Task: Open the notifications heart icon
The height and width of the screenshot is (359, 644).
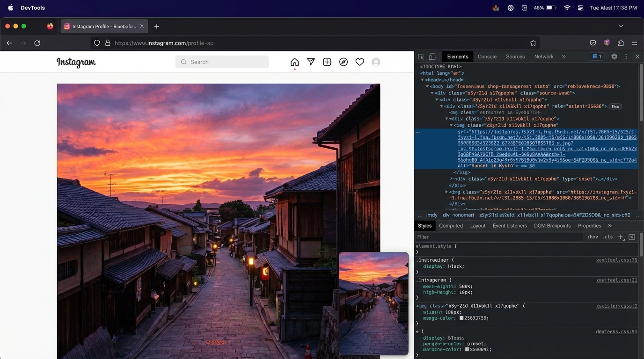Action: [359, 61]
